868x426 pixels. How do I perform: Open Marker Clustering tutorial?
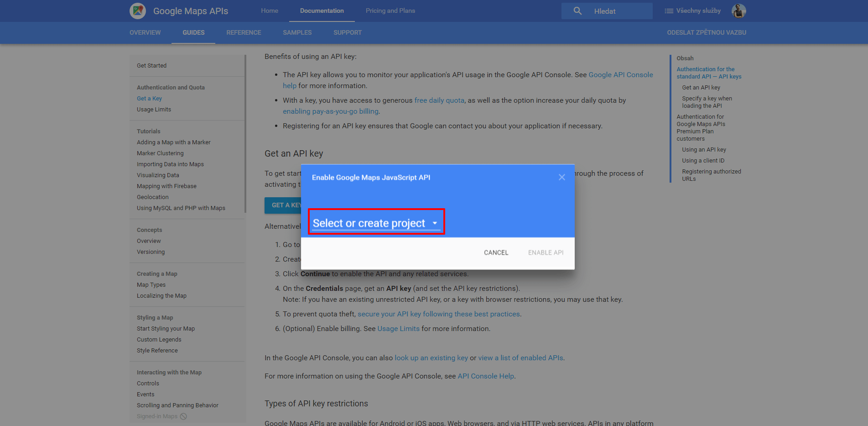pos(160,153)
